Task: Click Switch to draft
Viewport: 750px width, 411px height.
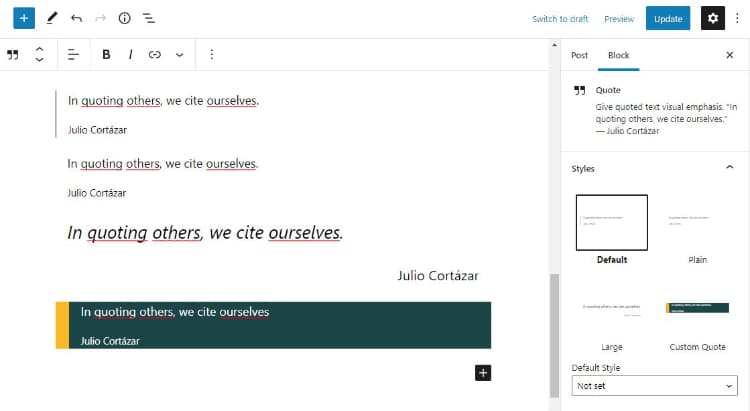Action: pyautogui.click(x=560, y=19)
